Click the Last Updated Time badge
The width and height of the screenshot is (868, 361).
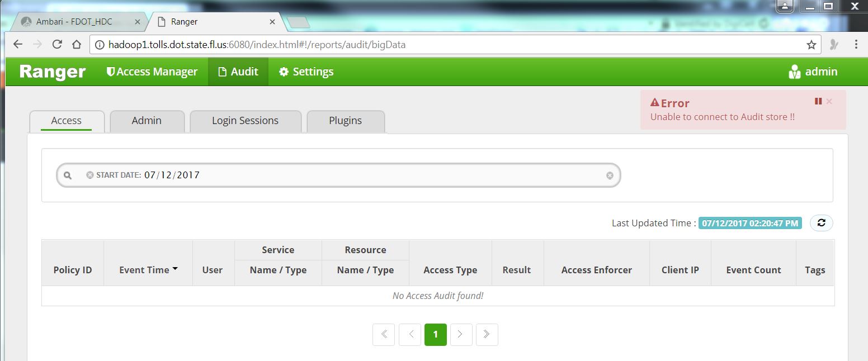749,222
